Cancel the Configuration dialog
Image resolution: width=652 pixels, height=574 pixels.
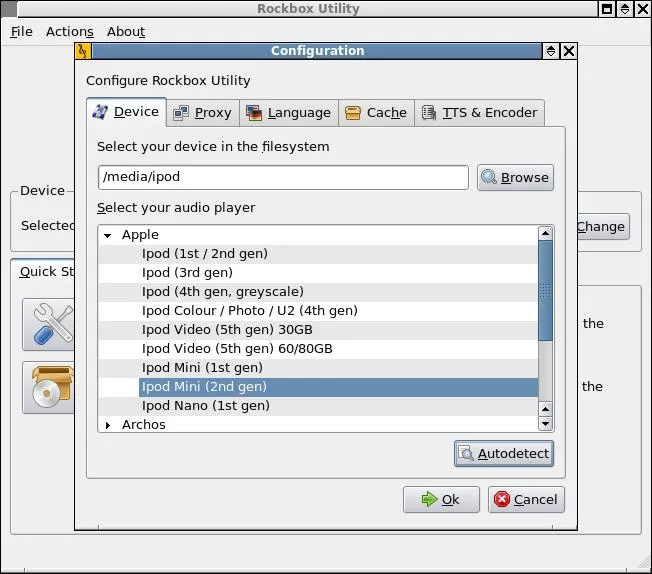point(526,499)
